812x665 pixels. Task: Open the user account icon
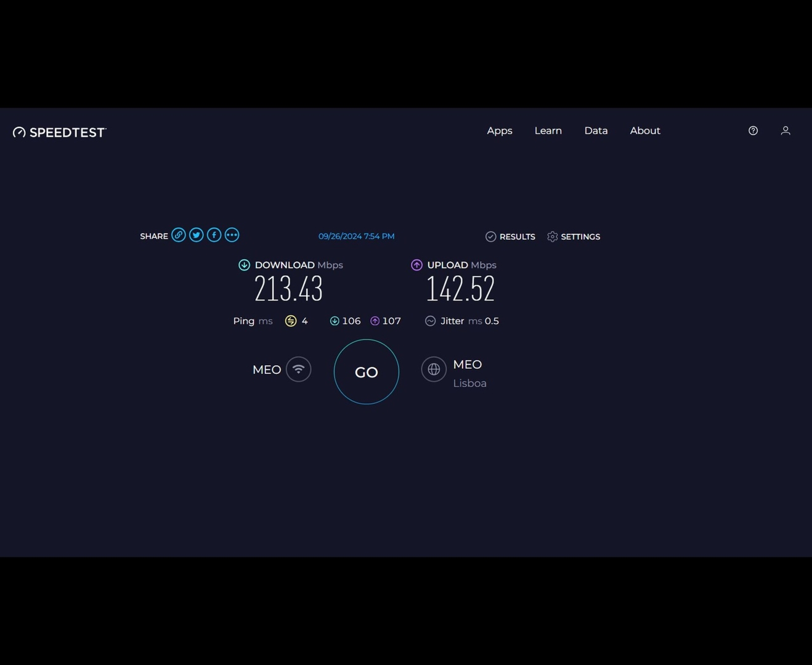(786, 131)
